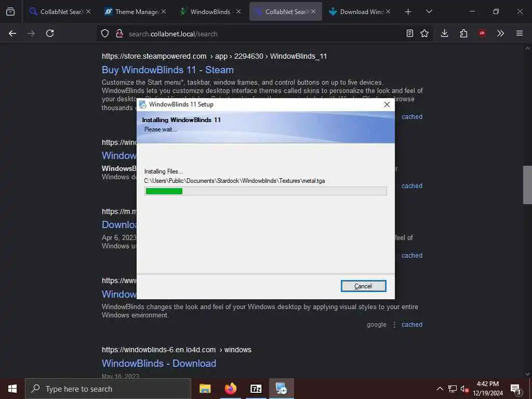Close the WindowBlinds tab
The height and width of the screenshot is (399, 532).
(238, 11)
